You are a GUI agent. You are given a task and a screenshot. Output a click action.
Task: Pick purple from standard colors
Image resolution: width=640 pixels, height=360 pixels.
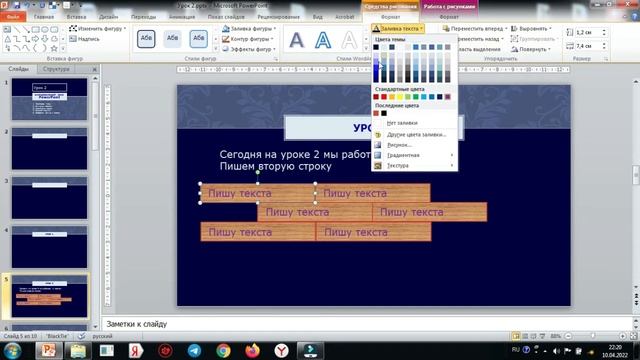pos(447,97)
